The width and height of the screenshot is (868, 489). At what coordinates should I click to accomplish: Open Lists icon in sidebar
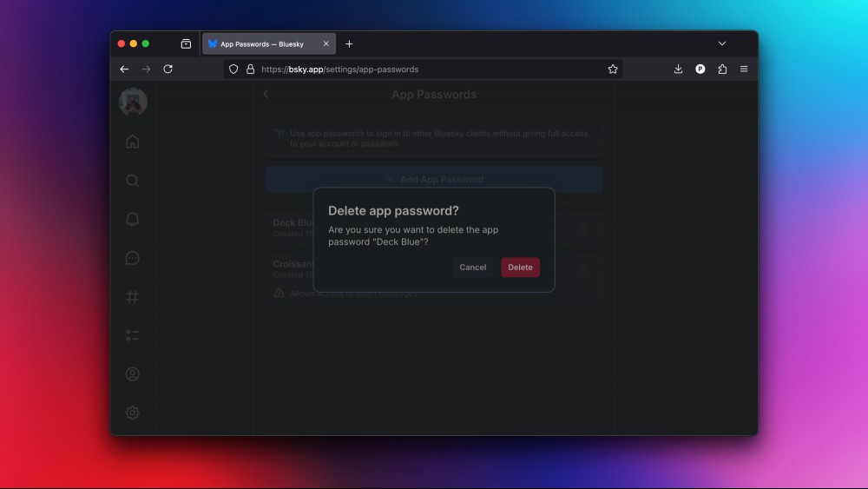[x=132, y=335]
